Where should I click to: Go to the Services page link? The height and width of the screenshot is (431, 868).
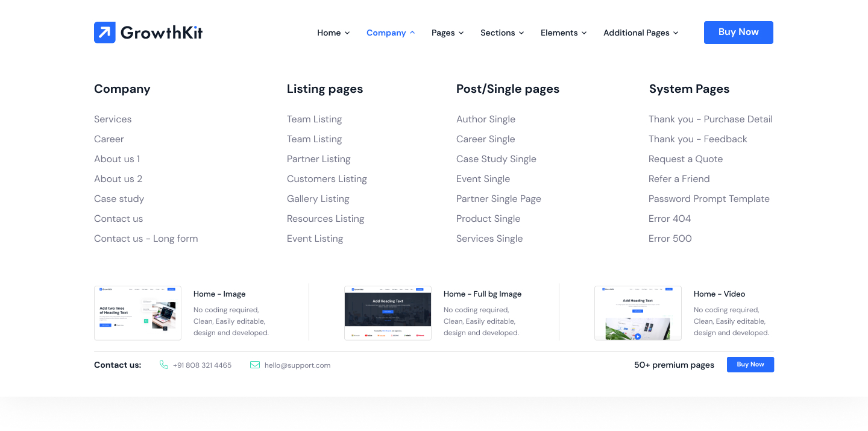pyautogui.click(x=113, y=119)
